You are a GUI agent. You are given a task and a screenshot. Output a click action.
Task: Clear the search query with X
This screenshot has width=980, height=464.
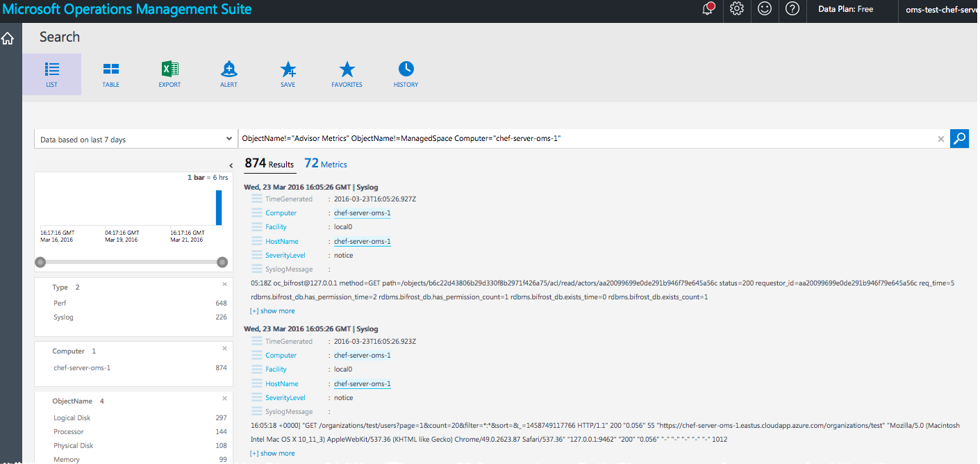[941, 139]
